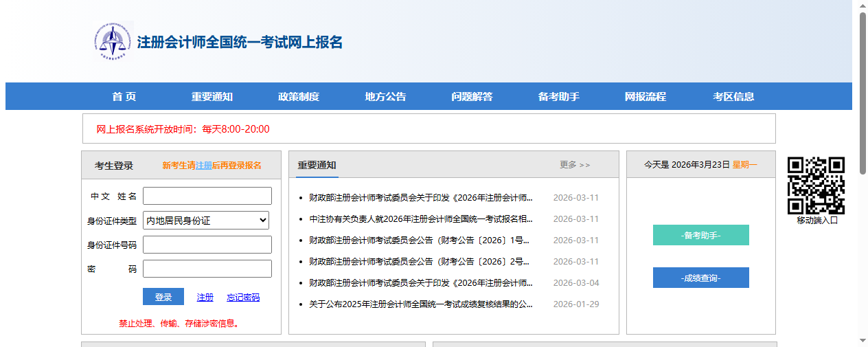Open 考区信息 in the navigation bar
The image size is (868, 347).
tap(733, 97)
